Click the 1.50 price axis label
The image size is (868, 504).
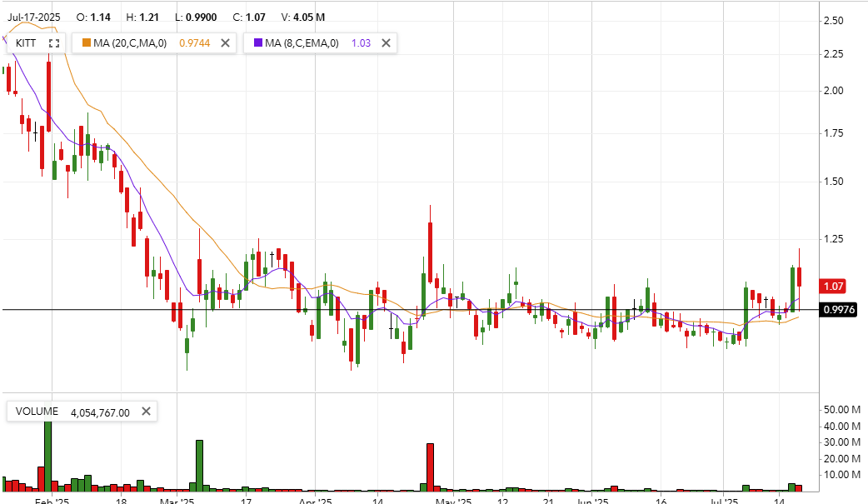(834, 182)
